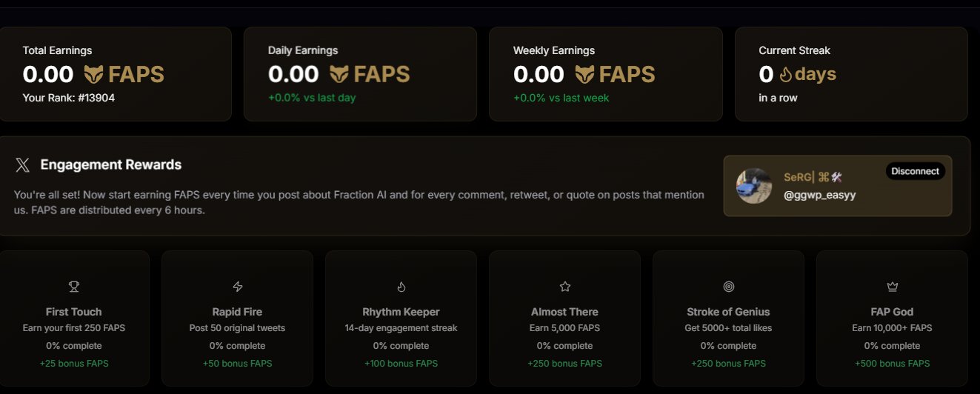Click the Engagement Rewards heading

click(x=111, y=165)
